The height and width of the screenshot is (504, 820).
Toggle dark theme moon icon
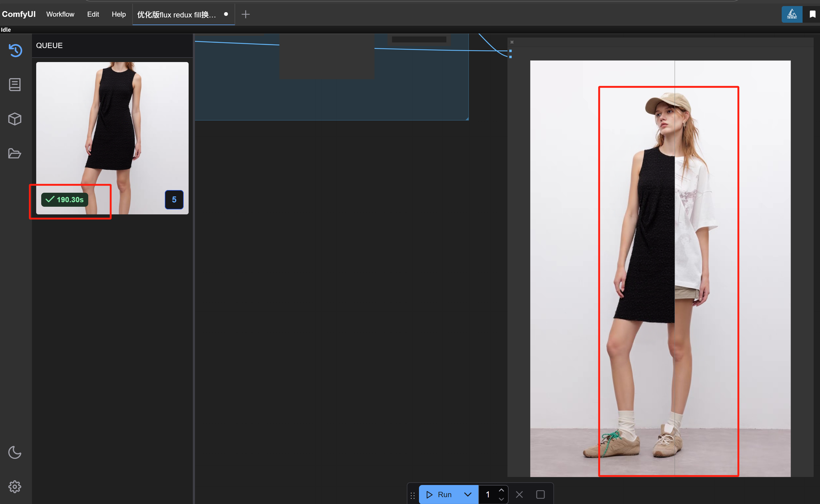coord(15,452)
